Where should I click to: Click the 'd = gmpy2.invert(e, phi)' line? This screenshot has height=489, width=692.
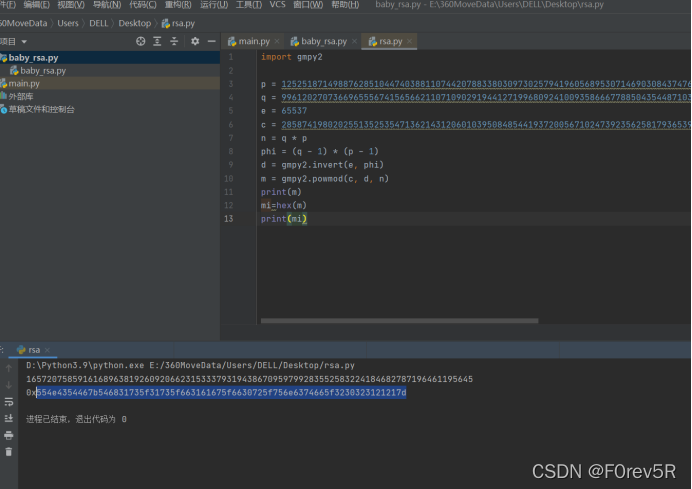[322, 165]
